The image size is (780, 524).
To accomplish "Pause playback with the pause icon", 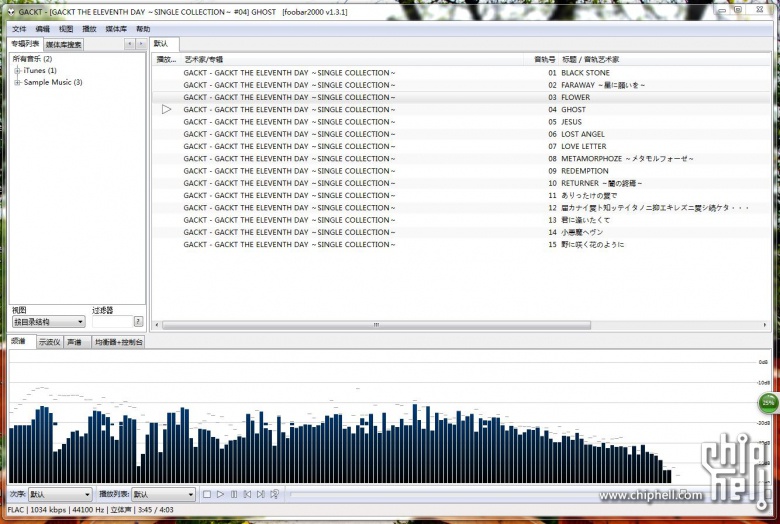I will 234,494.
